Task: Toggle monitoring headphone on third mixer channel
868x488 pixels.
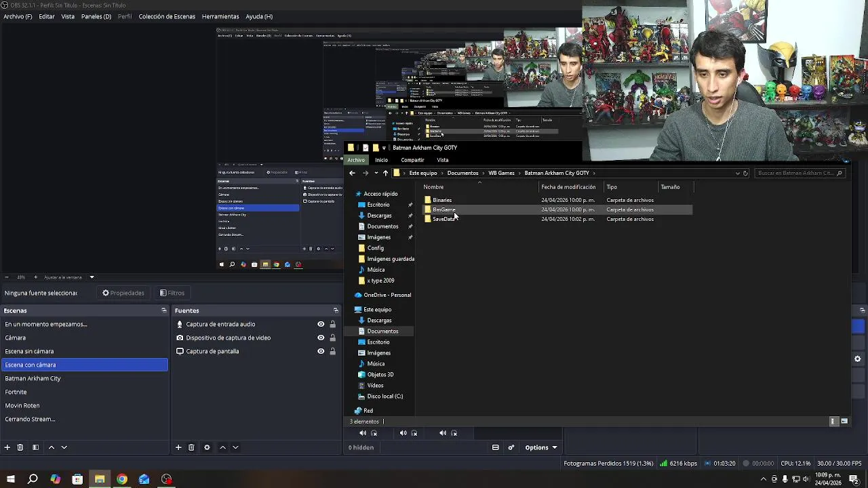Action: (454, 433)
